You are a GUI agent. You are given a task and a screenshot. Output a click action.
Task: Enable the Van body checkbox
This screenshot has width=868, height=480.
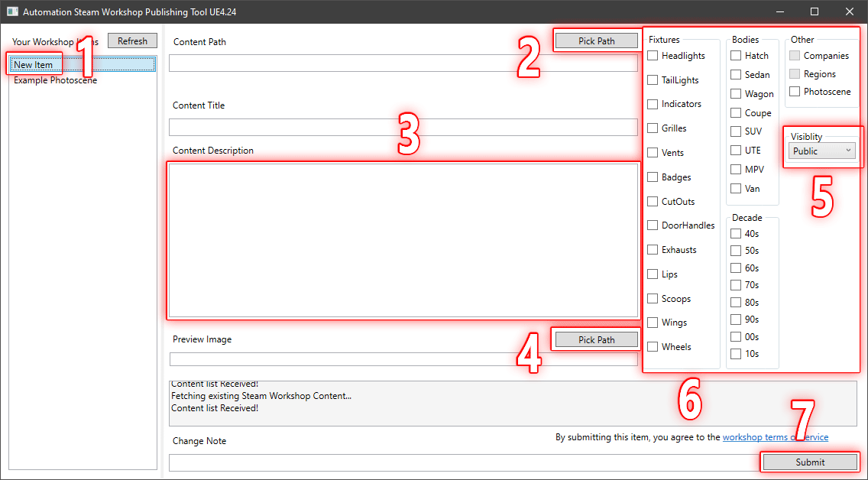pyautogui.click(x=736, y=188)
